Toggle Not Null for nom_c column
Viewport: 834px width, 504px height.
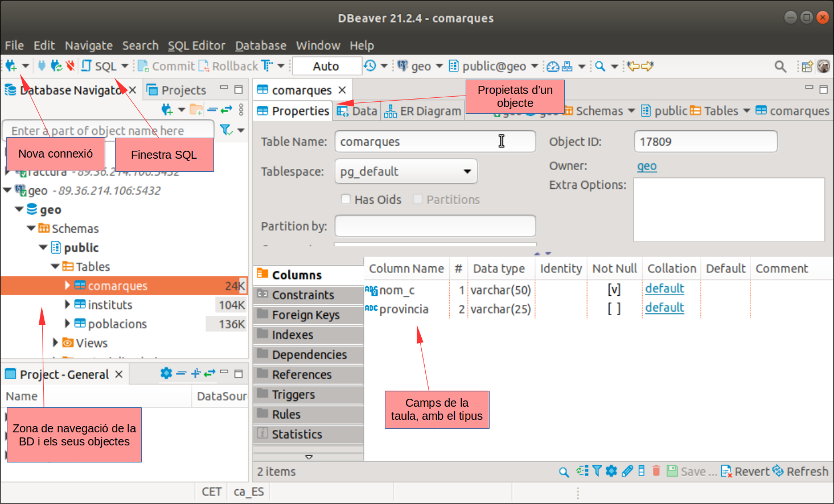[x=614, y=290]
